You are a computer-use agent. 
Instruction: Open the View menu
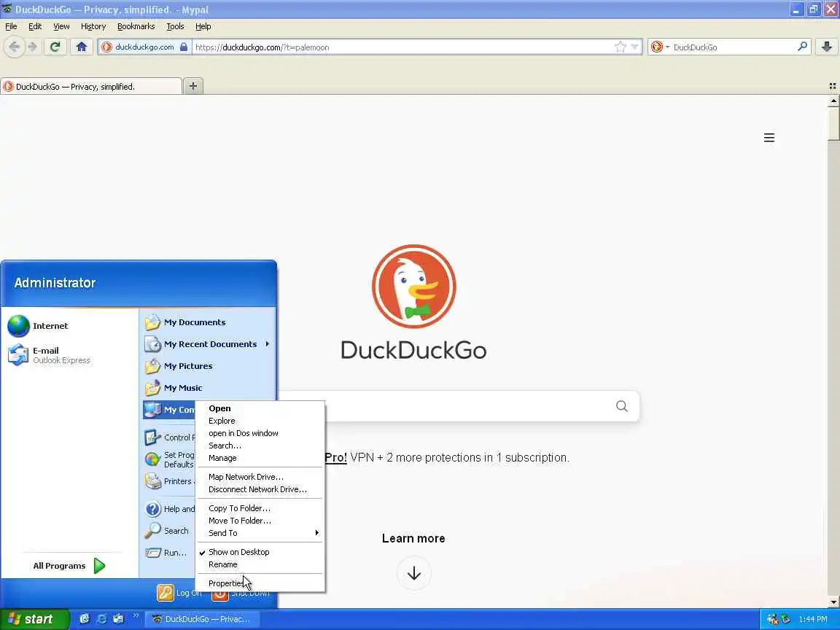61,26
